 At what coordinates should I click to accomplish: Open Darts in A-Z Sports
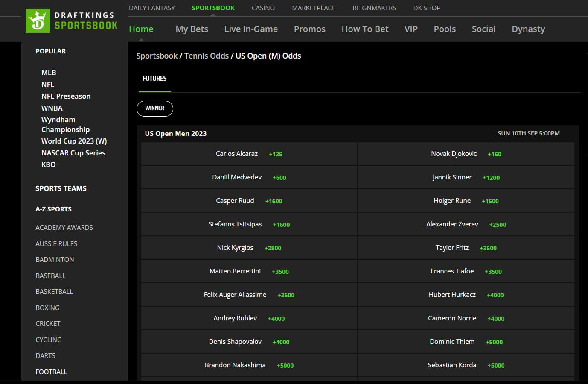pos(45,356)
